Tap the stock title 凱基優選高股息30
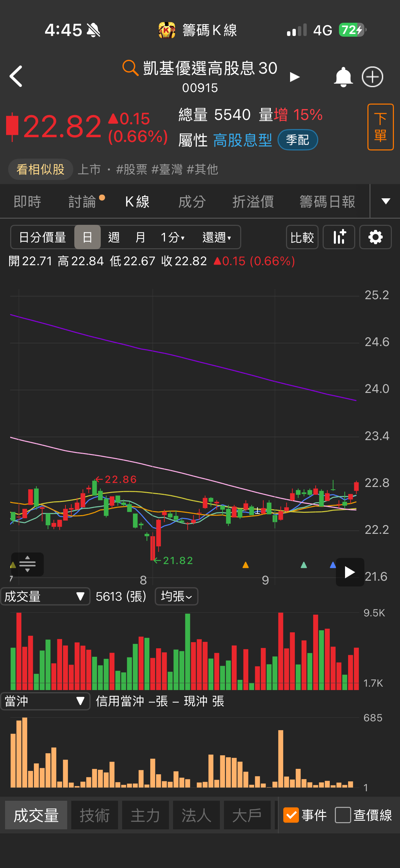 point(210,68)
